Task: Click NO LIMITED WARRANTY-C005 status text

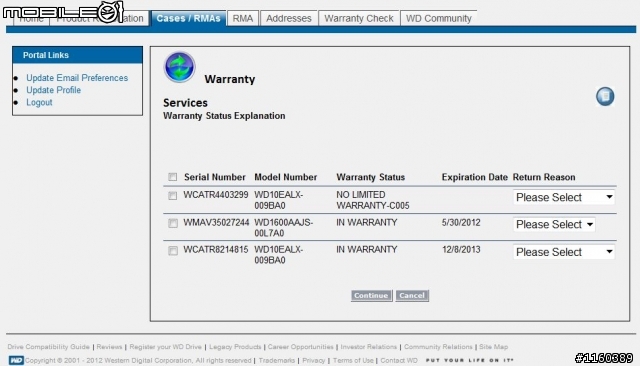Action: pyautogui.click(x=373, y=200)
